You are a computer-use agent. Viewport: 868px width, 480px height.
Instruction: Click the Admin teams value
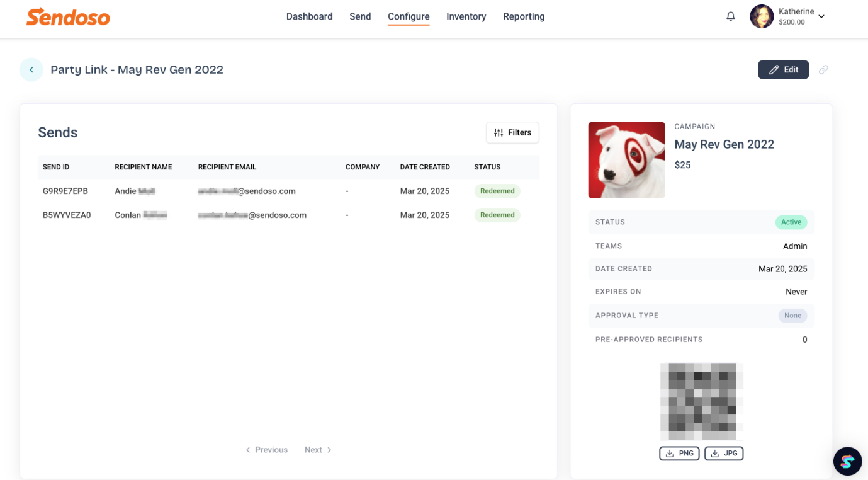coord(795,246)
